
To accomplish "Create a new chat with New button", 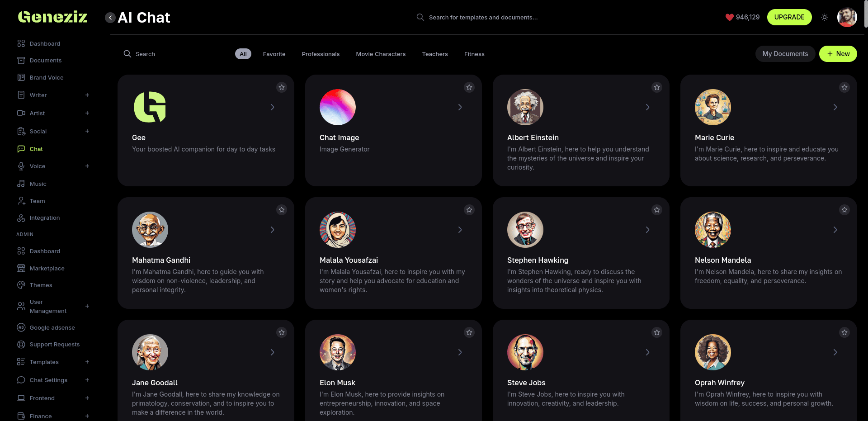I will pyautogui.click(x=838, y=54).
